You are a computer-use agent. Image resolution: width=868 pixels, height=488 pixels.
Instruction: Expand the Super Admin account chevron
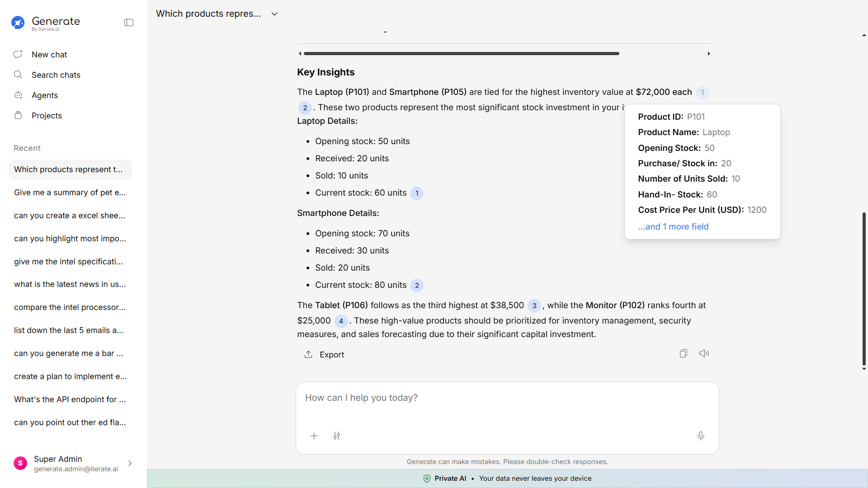click(130, 464)
